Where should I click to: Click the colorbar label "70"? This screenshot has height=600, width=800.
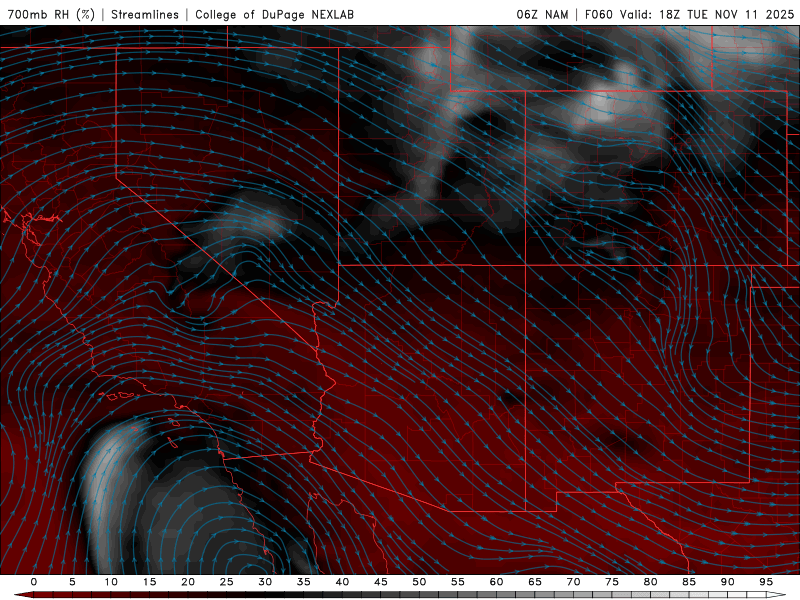[573, 582]
